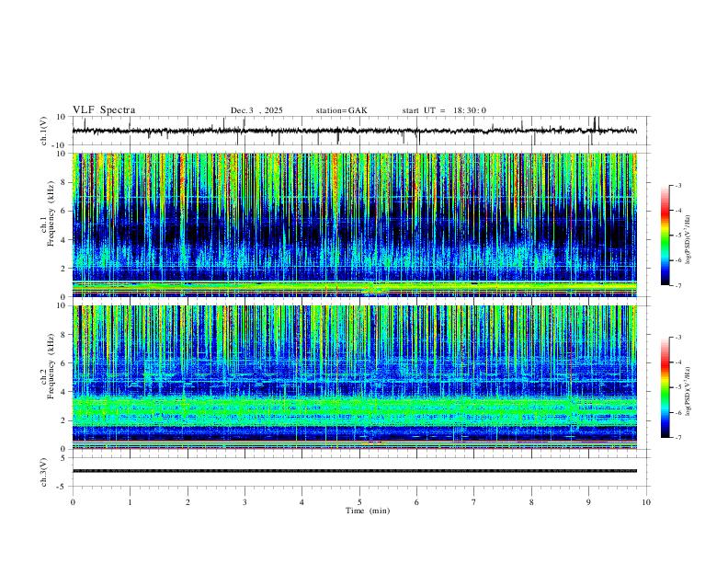Click the ch.2 spectrogram "6" kHz tick label
The image size is (728, 563).
pos(64,363)
